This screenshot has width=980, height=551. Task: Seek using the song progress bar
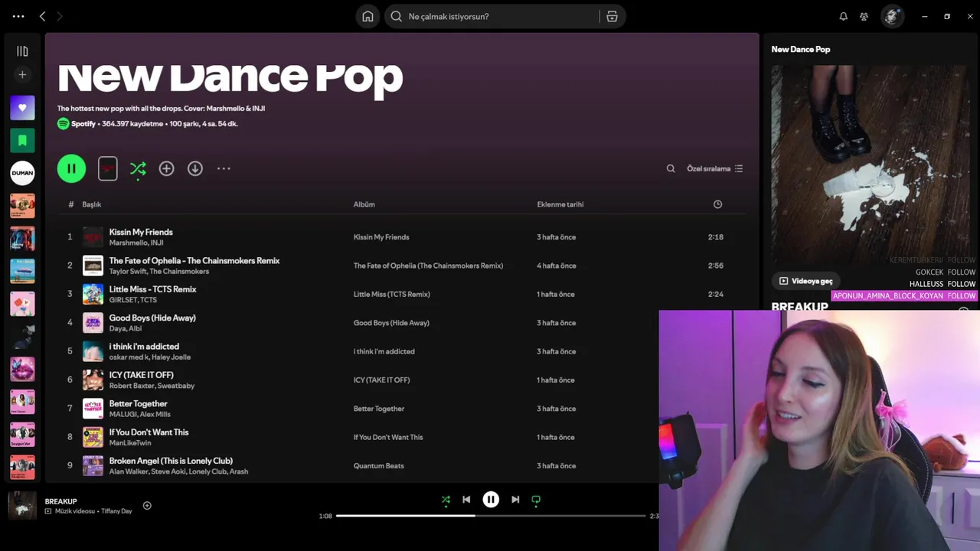point(491,516)
